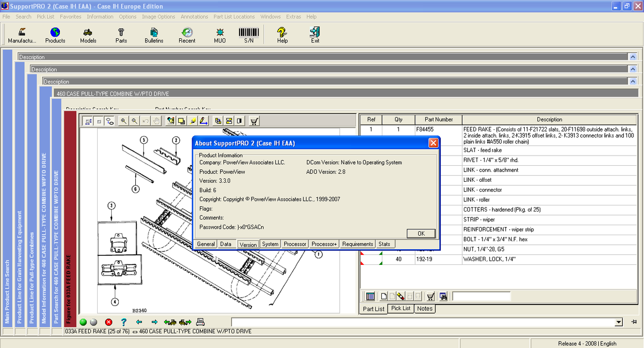Click the zoom out magnifier tool
This screenshot has height=348, width=644.
[x=134, y=121]
